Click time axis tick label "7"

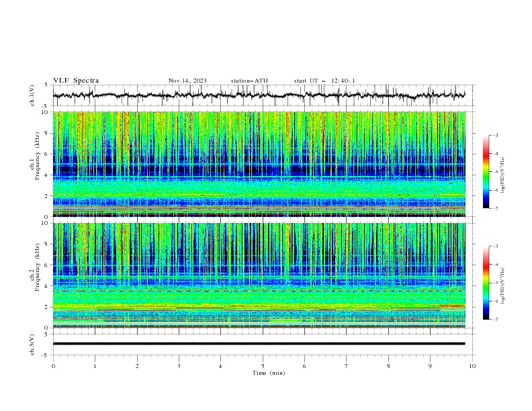pyautogui.click(x=347, y=366)
